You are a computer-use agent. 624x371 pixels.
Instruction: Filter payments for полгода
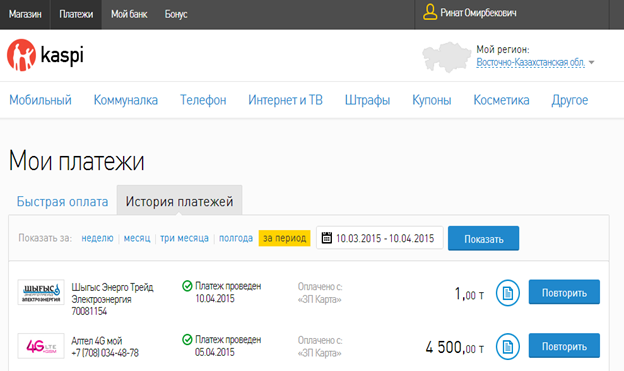tap(236, 238)
